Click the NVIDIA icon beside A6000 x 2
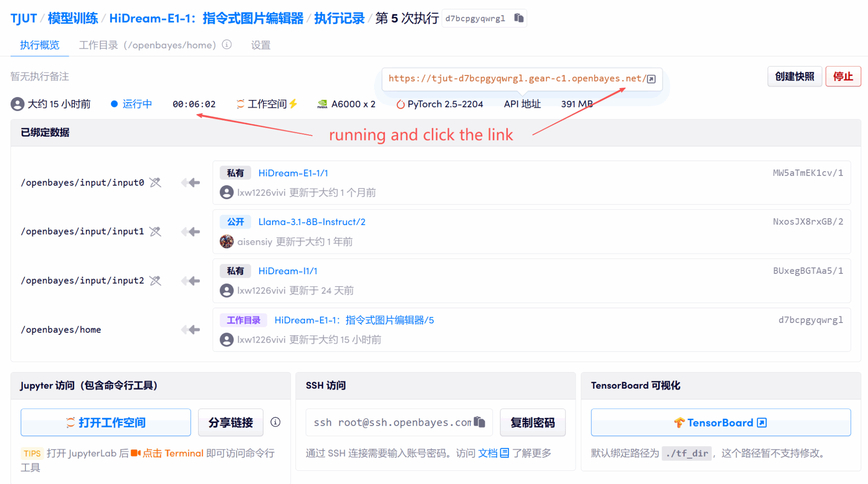This screenshot has width=868, height=484. tap(322, 104)
